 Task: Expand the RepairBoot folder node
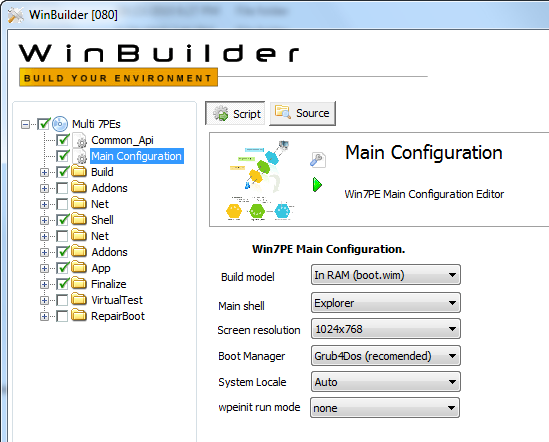[44, 316]
